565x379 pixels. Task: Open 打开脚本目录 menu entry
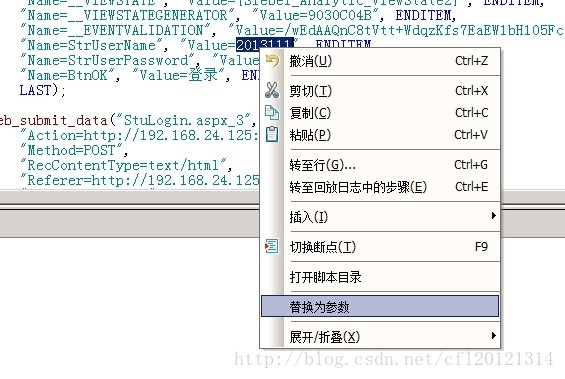[380, 277]
